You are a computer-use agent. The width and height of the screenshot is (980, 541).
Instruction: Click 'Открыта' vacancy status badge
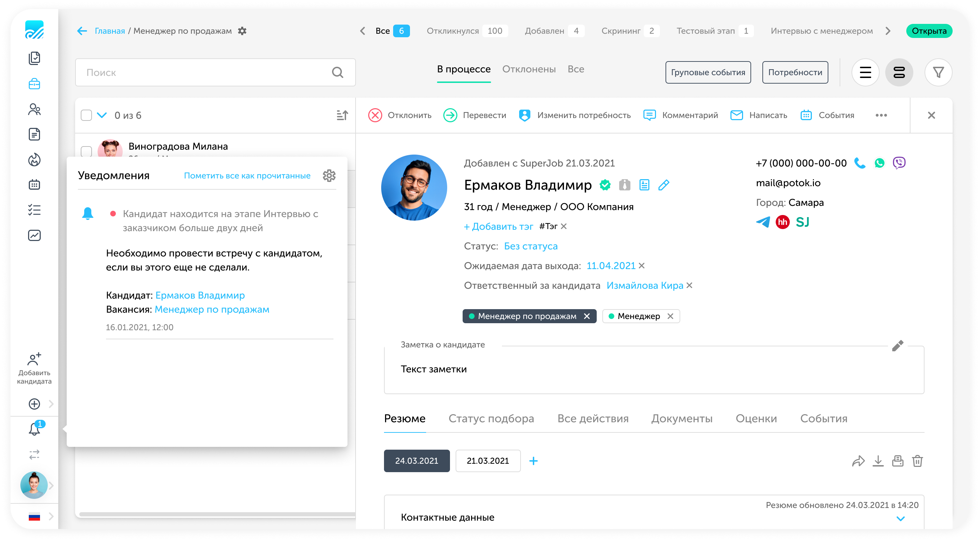coord(929,31)
